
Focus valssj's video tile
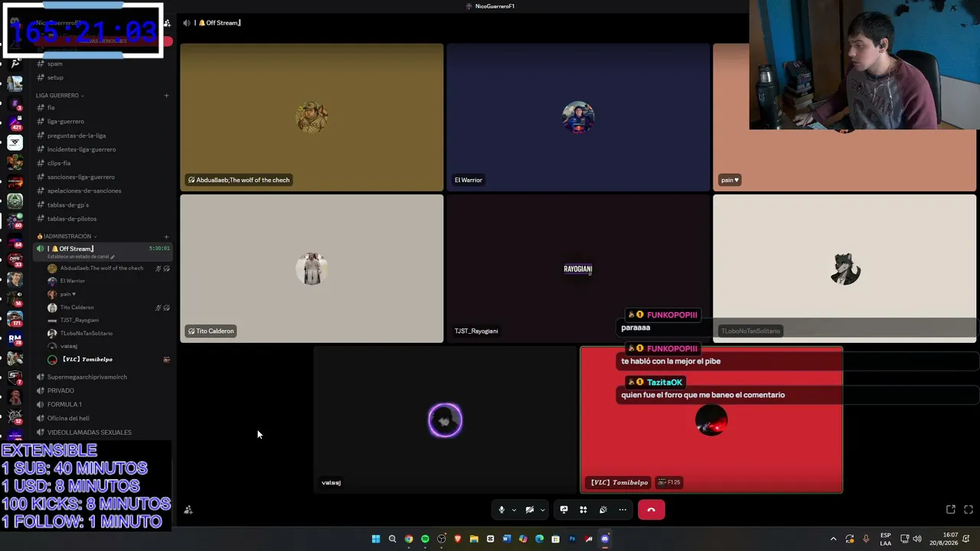pos(445,419)
